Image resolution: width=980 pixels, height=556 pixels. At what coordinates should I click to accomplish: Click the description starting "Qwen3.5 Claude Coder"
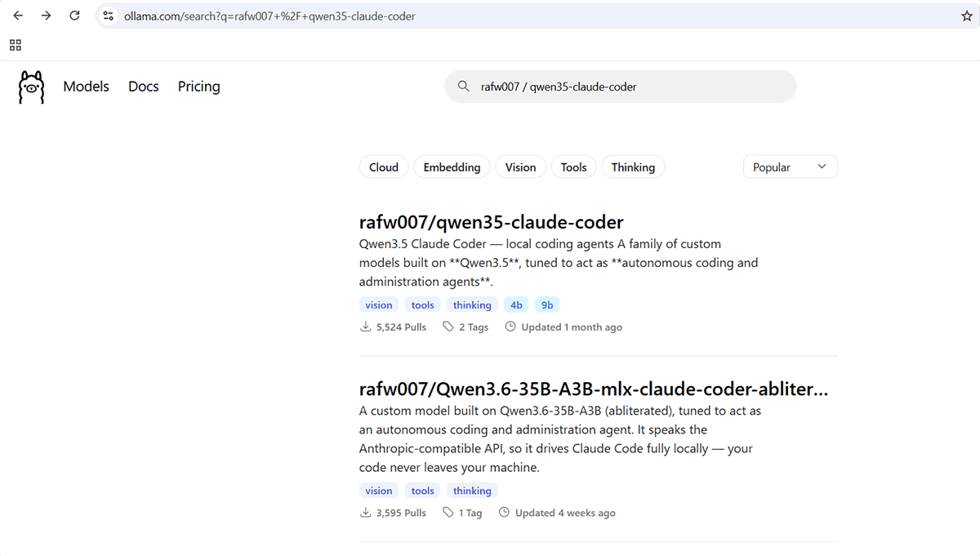pos(559,262)
